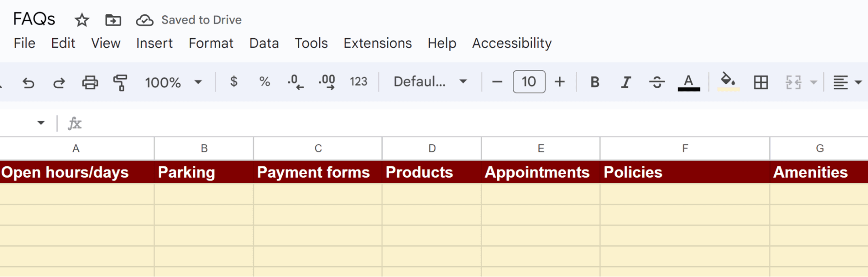Print the spreadsheet using printer icon
Image resolution: width=868 pixels, height=277 pixels.
pyautogui.click(x=90, y=82)
